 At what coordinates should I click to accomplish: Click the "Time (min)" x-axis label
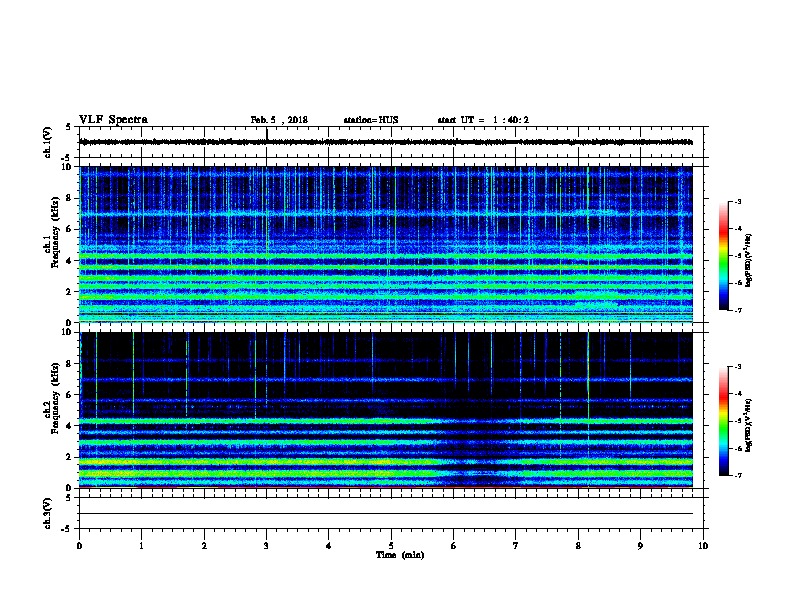[x=400, y=555]
